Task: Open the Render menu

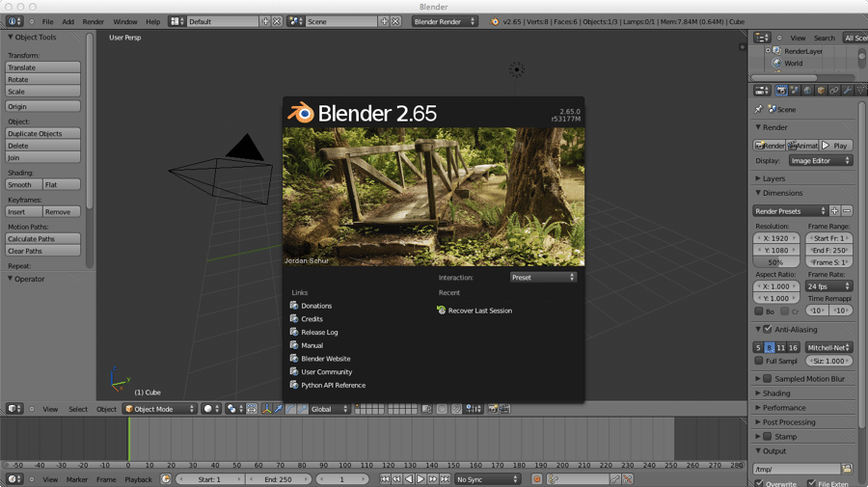Action: [x=93, y=21]
